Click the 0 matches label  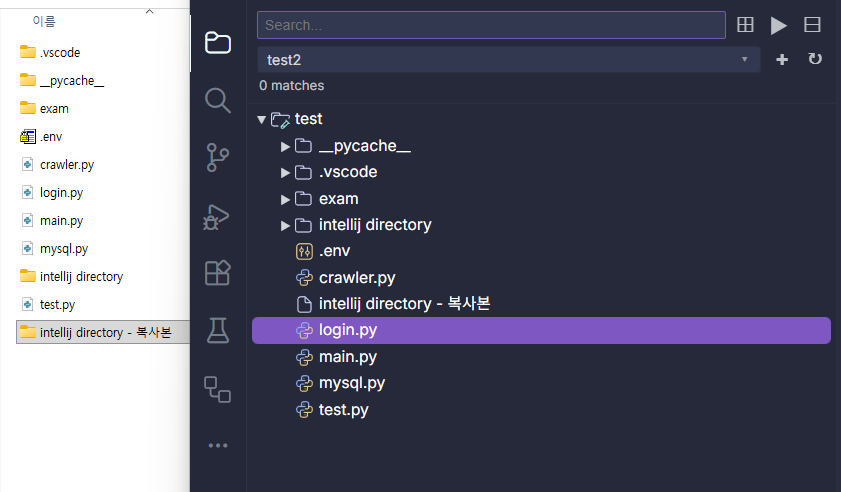pyautogui.click(x=292, y=85)
